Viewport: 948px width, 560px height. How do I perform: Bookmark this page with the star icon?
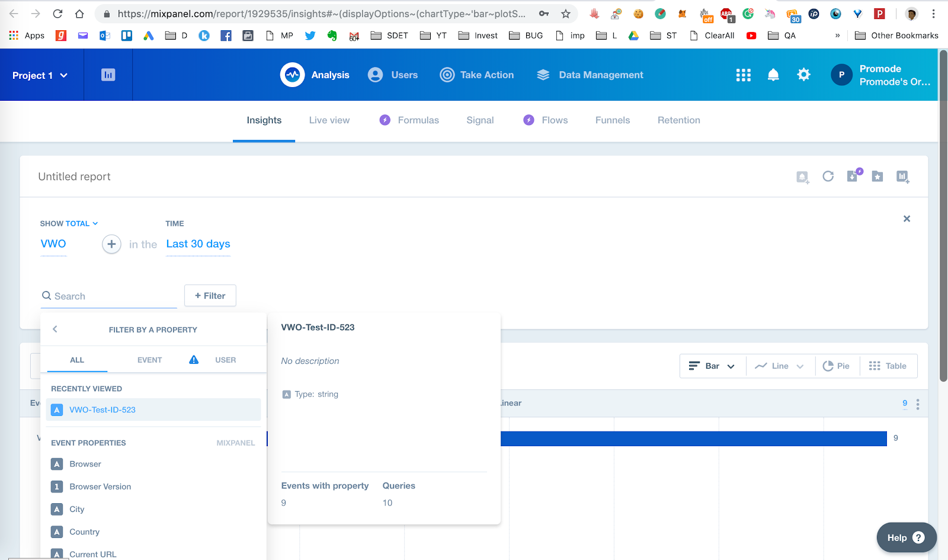coord(566,14)
